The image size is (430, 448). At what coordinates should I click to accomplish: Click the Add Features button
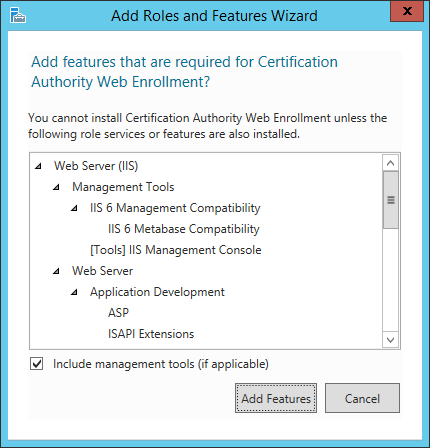pos(276,398)
